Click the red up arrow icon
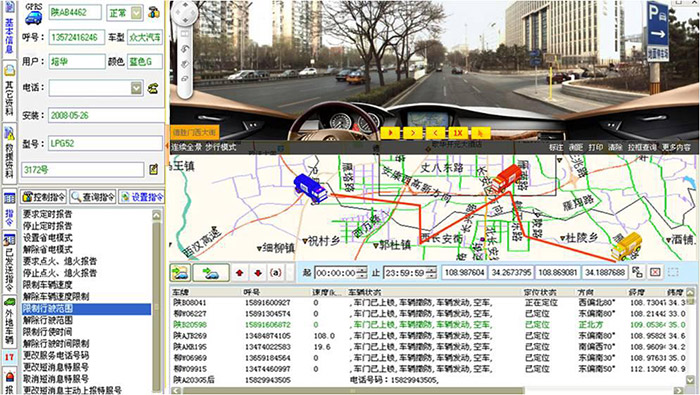The width and height of the screenshot is (700, 395). (x=240, y=272)
